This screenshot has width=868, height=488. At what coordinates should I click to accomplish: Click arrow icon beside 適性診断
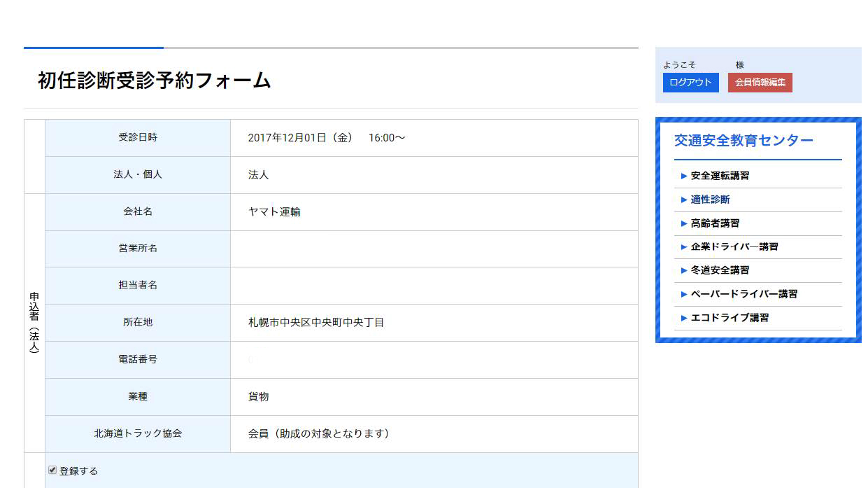(x=684, y=200)
